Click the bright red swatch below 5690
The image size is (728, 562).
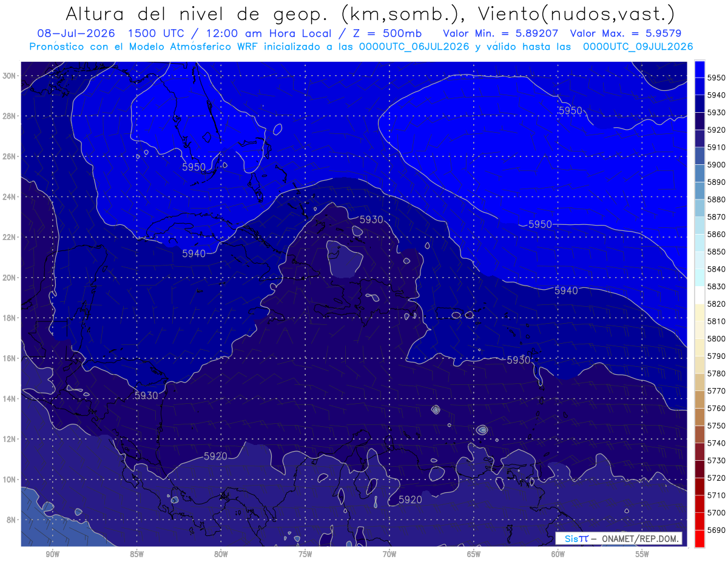pyautogui.click(x=699, y=538)
